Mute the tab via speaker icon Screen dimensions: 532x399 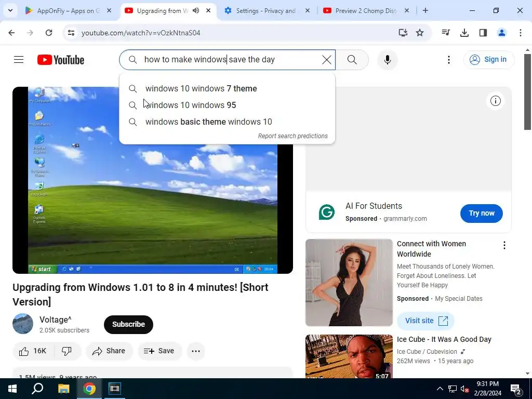click(196, 11)
